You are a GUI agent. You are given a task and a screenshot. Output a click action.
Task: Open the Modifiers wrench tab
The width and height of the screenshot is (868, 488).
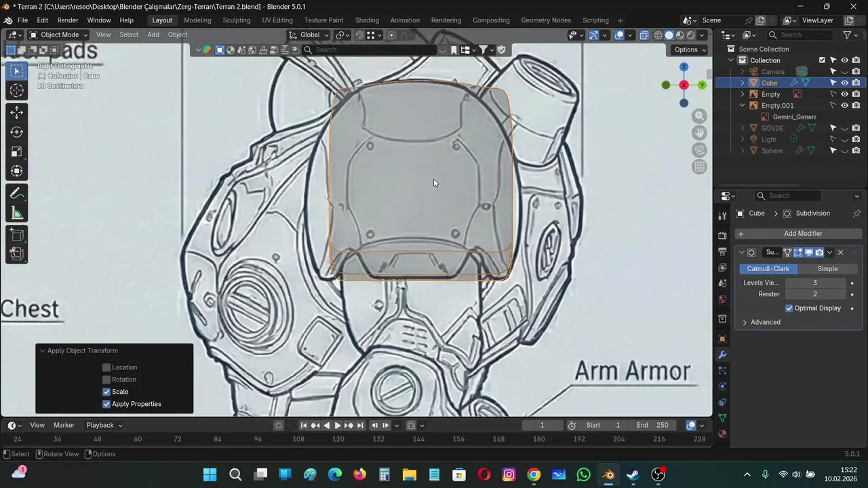click(722, 355)
